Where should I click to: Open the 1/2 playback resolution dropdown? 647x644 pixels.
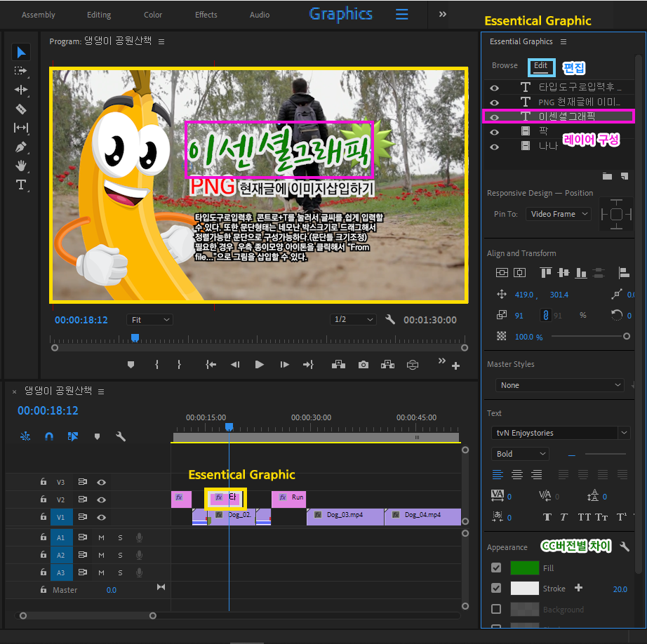click(x=353, y=319)
